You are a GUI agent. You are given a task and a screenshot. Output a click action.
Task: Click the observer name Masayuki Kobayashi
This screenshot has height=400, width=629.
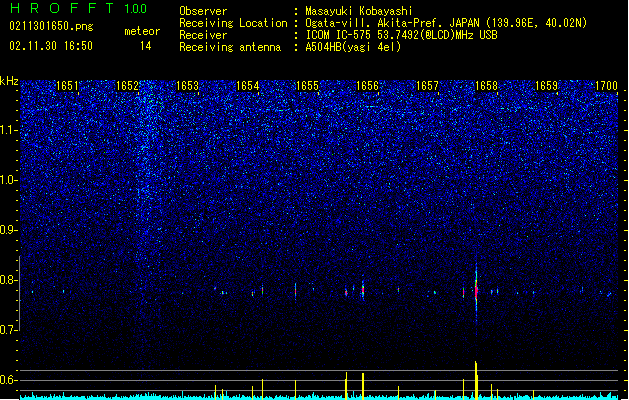[359, 11]
